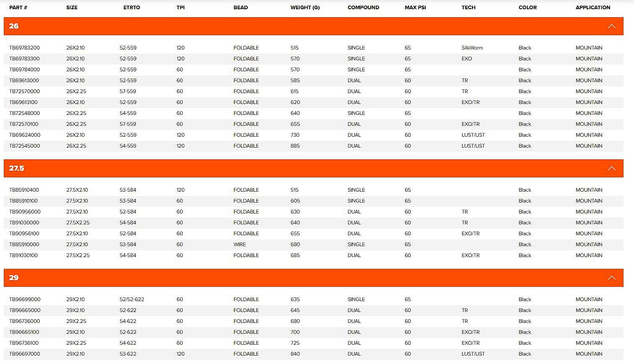Image resolution: width=634 pixels, height=364 pixels.
Task: Select part number TB72570100
Action: (24, 124)
